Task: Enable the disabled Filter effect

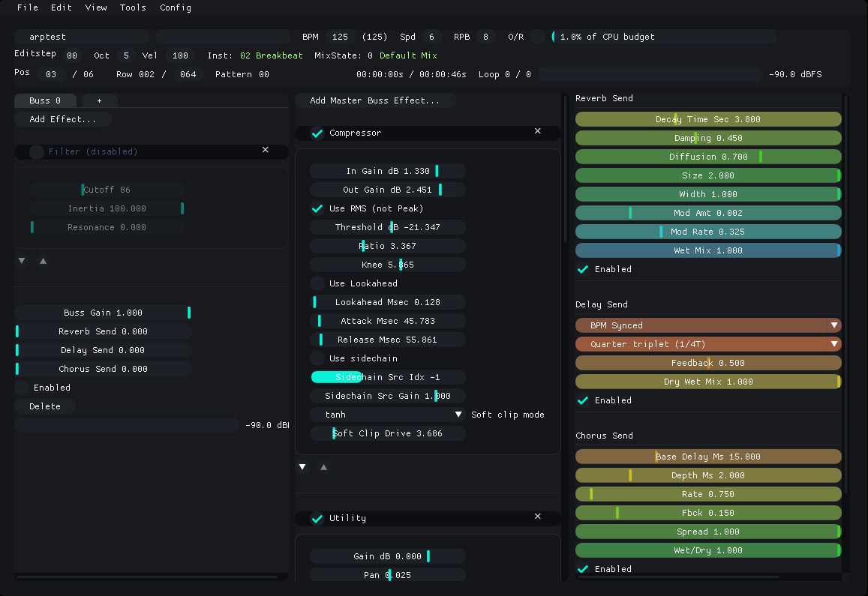Action: point(35,151)
